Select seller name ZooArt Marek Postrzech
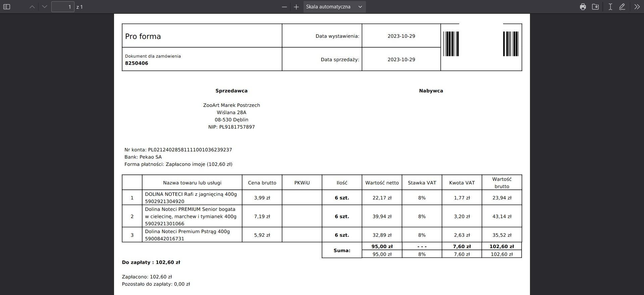The height and width of the screenshot is (295, 644). (x=231, y=105)
